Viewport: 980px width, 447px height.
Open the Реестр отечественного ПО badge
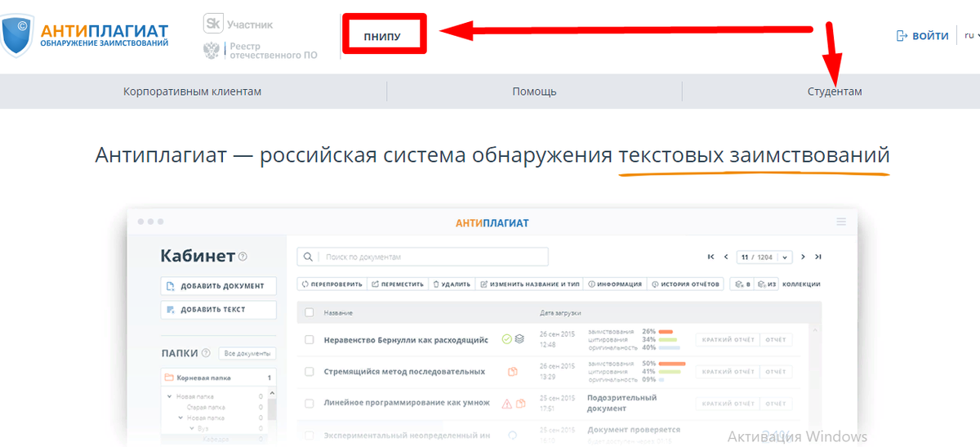260,51
